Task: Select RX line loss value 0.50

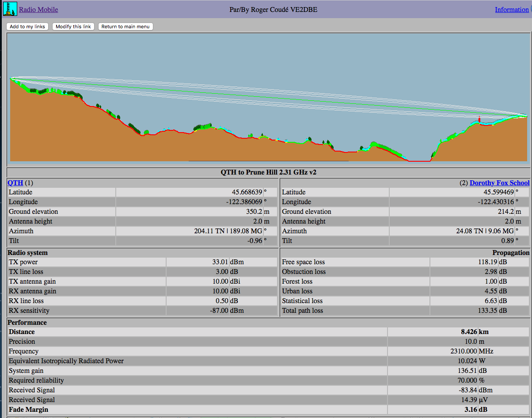Action: pos(221,301)
